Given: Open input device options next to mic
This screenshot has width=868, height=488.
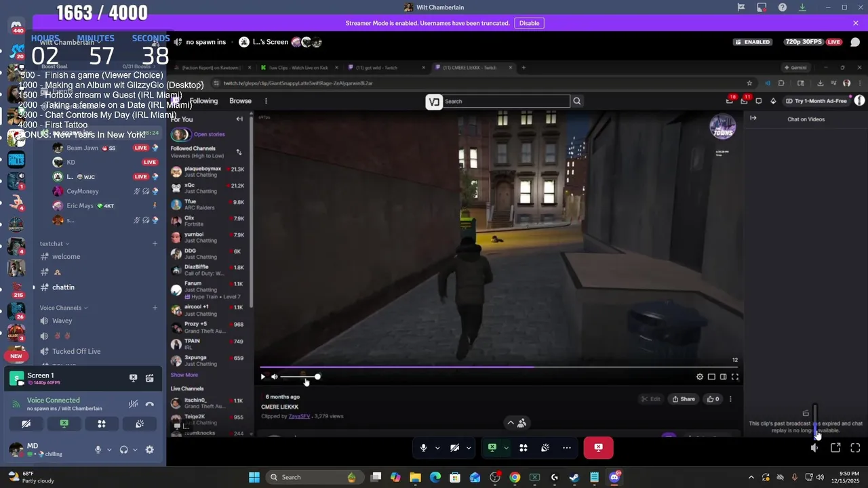Looking at the screenshot, I should click(108, 450).
